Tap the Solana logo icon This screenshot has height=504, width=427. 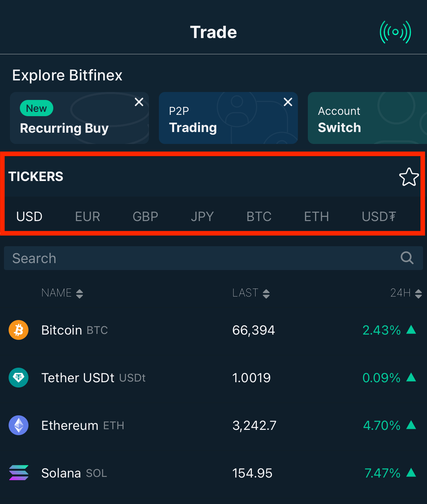tap(19, 473)
